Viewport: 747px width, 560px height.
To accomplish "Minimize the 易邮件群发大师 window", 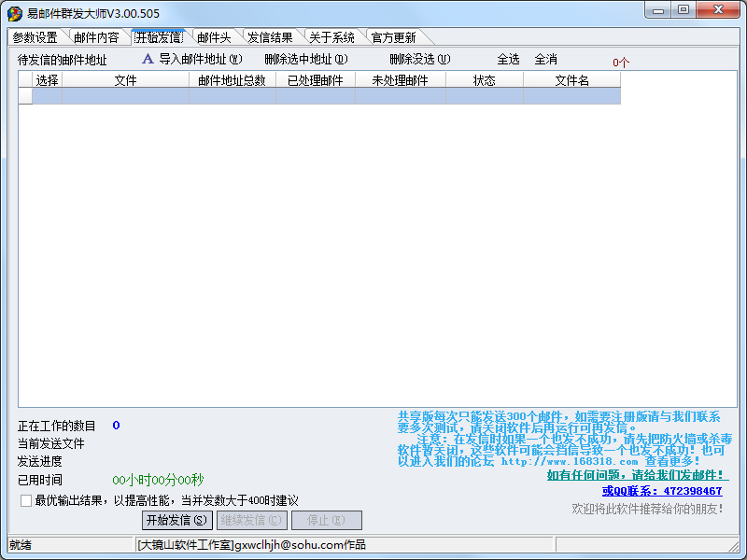I will [x=658, y=10].
